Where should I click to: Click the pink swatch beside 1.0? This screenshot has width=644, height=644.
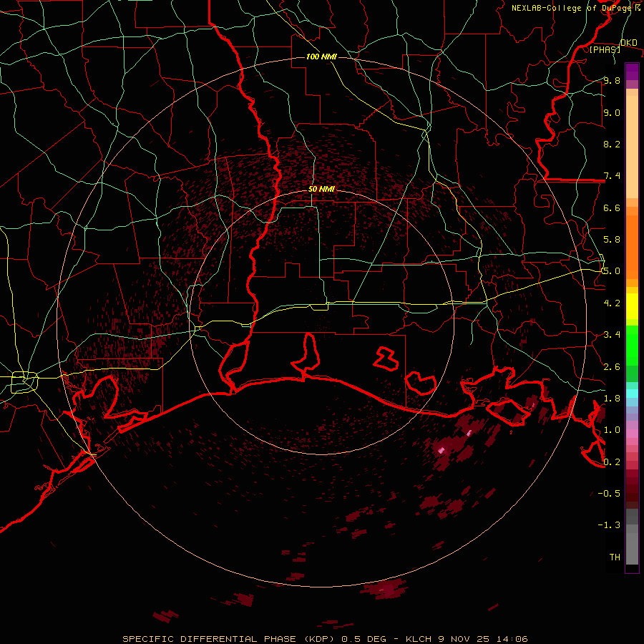632,434
